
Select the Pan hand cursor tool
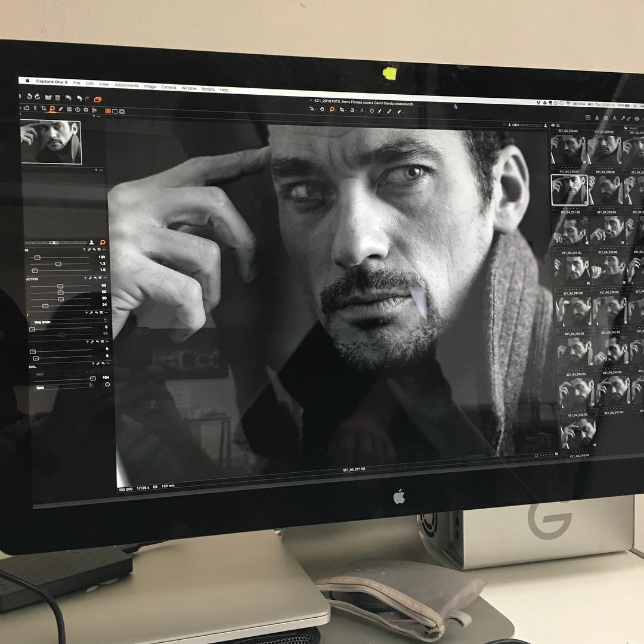322,109
